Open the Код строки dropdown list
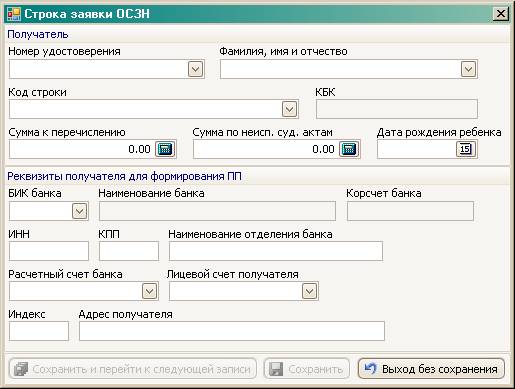 click(x=289, y=109)
